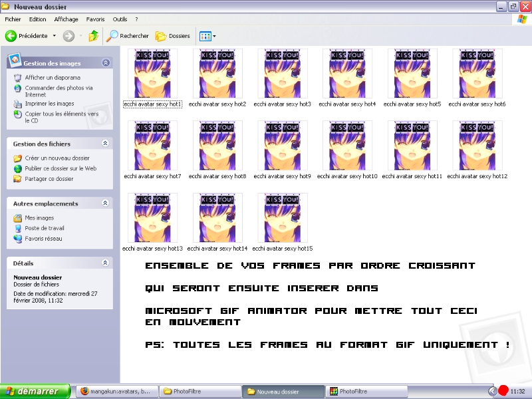Collapse the Gestion des images panel

pos(106,63)
